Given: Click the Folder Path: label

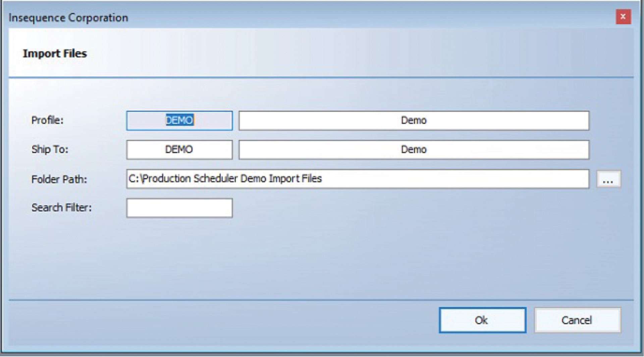Looking at the screenshot, I should (x=59, y=179).
